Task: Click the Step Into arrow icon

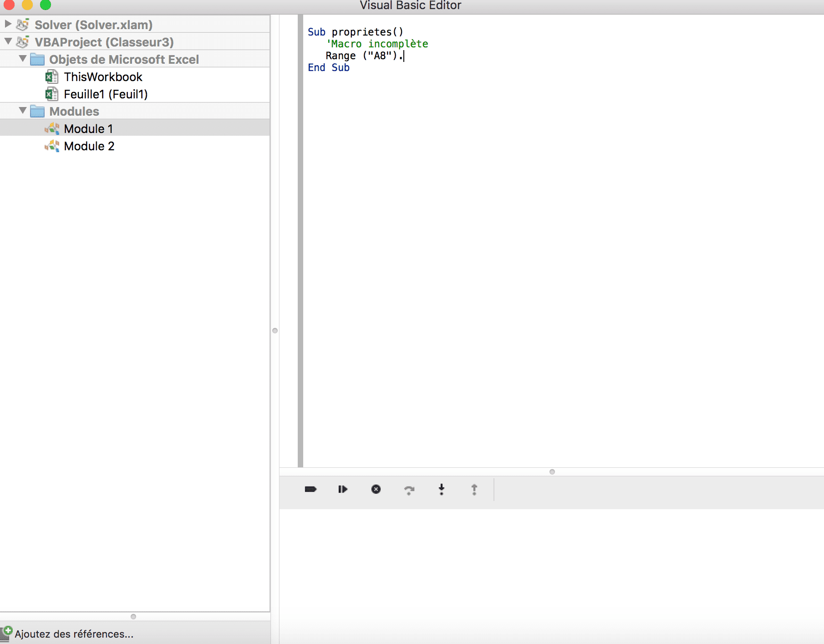Action: tap(441, 490)
